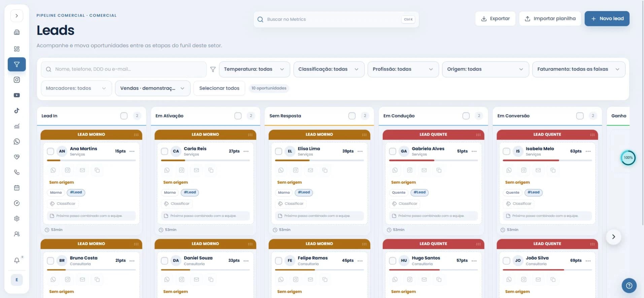Check the Ana Martins lead checkbox
Viewport: 644px width, 298px height.
click(x=50, y=151)
